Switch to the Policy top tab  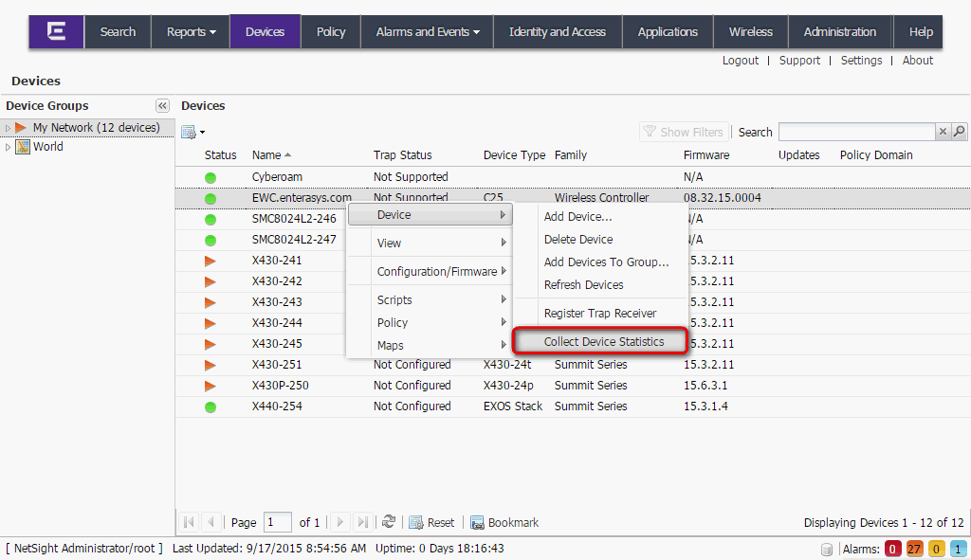click(331, 31)
